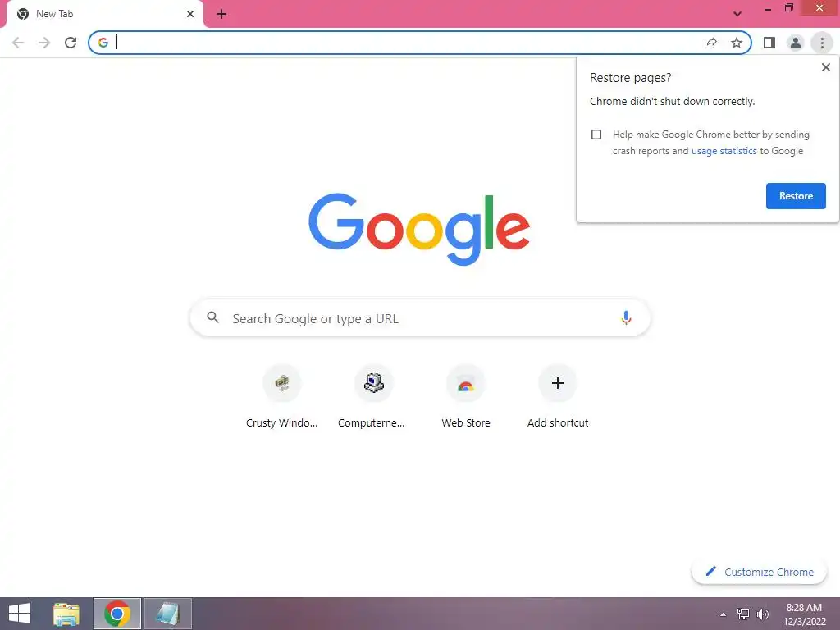Open File Explorer from taskbar
Screen dimensions: 840x630
[x=66, y=614]
